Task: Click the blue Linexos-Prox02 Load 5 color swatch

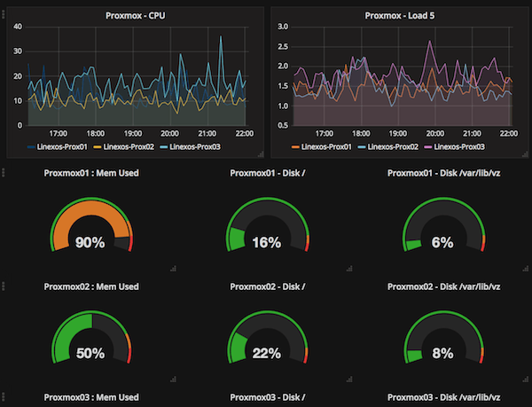Action: coord(362,147)
